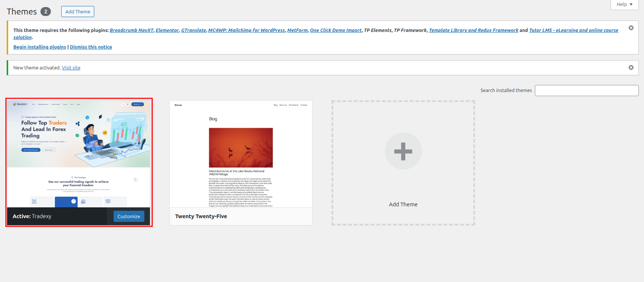Open the Twenty Twenty-Five theme thumbnail

coord(241,154)
